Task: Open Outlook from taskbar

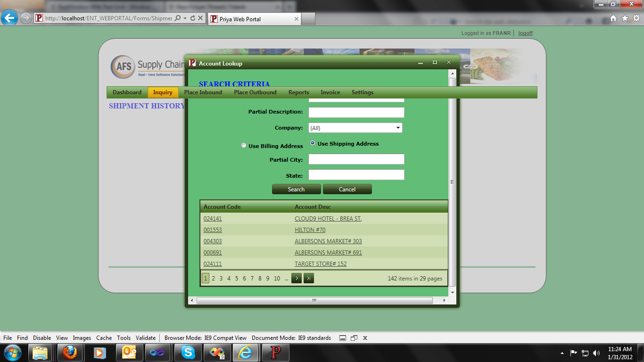Action: (x=128, y=353)
